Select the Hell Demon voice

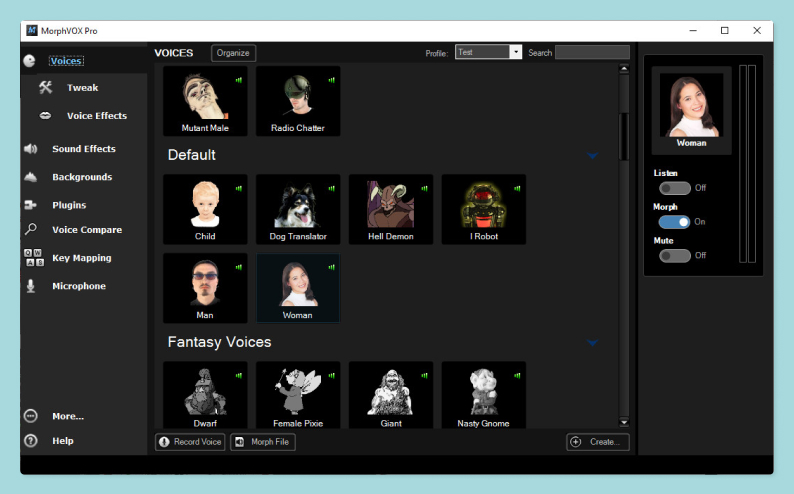(391, 209)
